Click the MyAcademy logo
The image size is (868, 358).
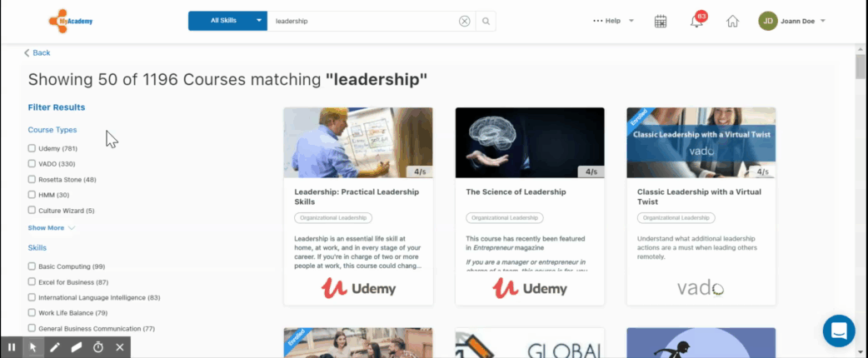[70, 21]
